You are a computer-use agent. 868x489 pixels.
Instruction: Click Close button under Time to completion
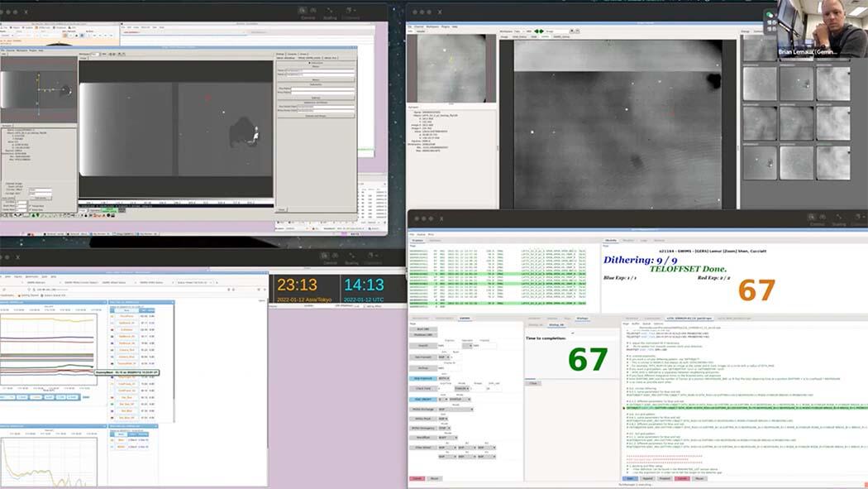pos(533,383)
